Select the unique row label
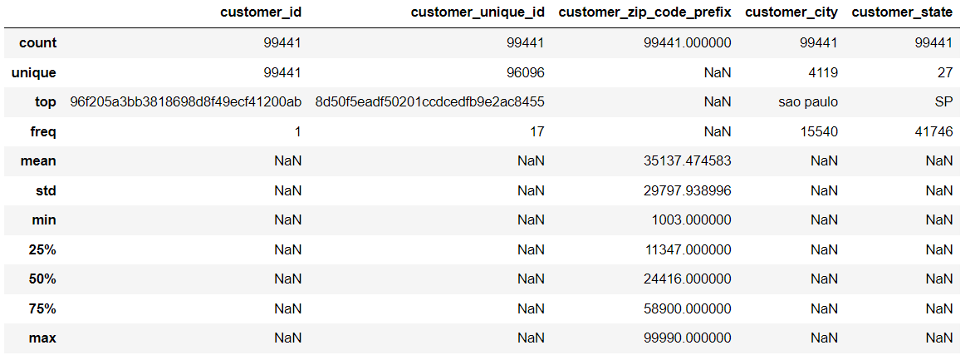This screenshot has height=360, width=980. [33, 72]
